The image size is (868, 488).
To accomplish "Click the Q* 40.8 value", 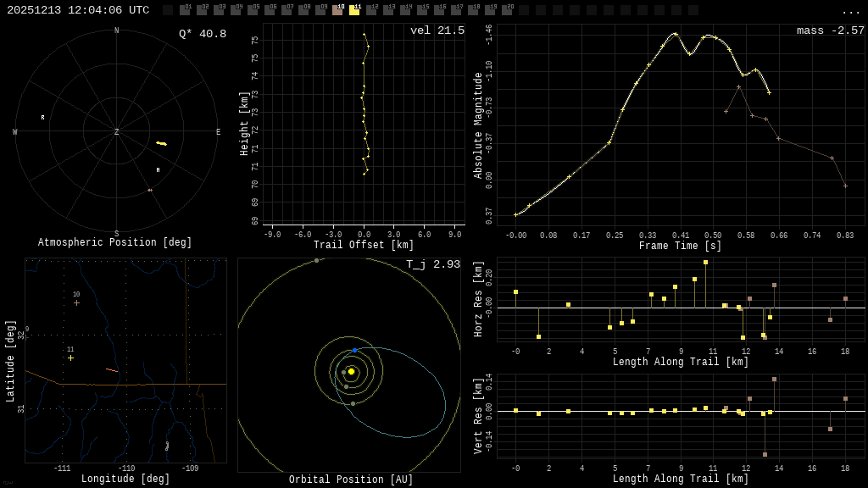I will pyautogui.click(x=203, y=34).
